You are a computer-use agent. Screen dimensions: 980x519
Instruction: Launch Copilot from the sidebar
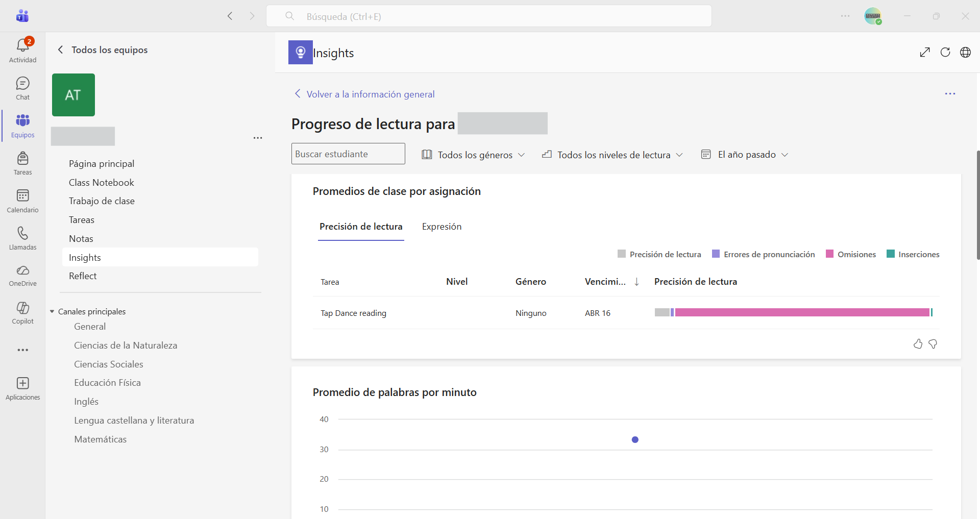pos(22,313)
